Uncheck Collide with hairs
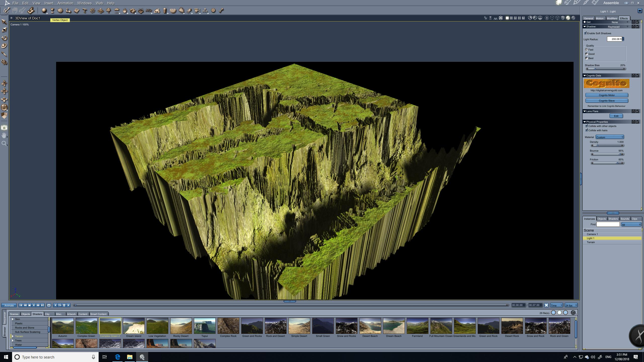644x362 pixels. pyautogui.click(x=587, y=130)
